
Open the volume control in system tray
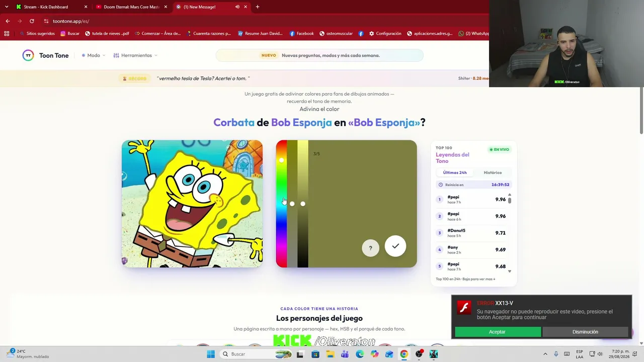600,354
